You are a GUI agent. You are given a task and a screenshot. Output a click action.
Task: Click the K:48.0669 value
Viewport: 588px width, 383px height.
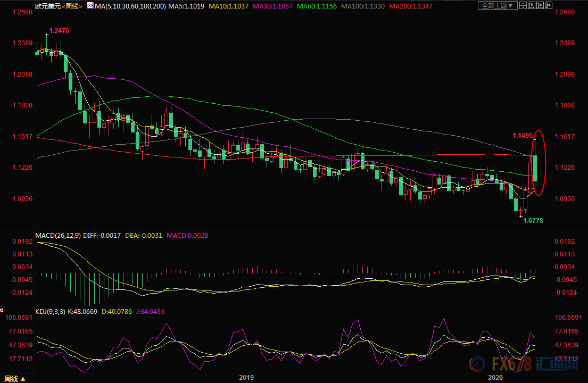tap(82, 312)
